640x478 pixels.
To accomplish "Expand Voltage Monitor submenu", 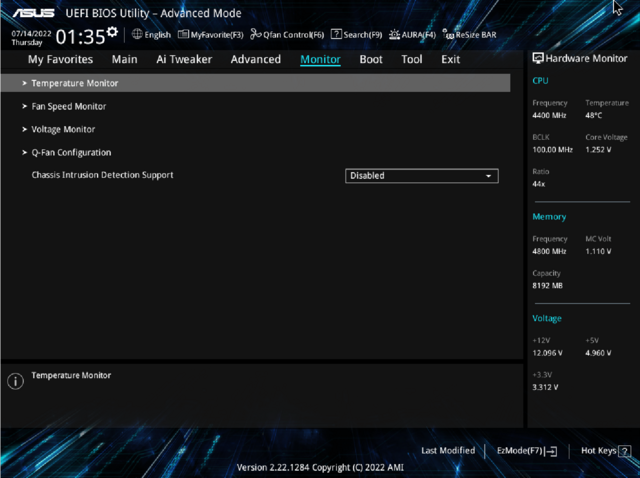I will 63,129.
